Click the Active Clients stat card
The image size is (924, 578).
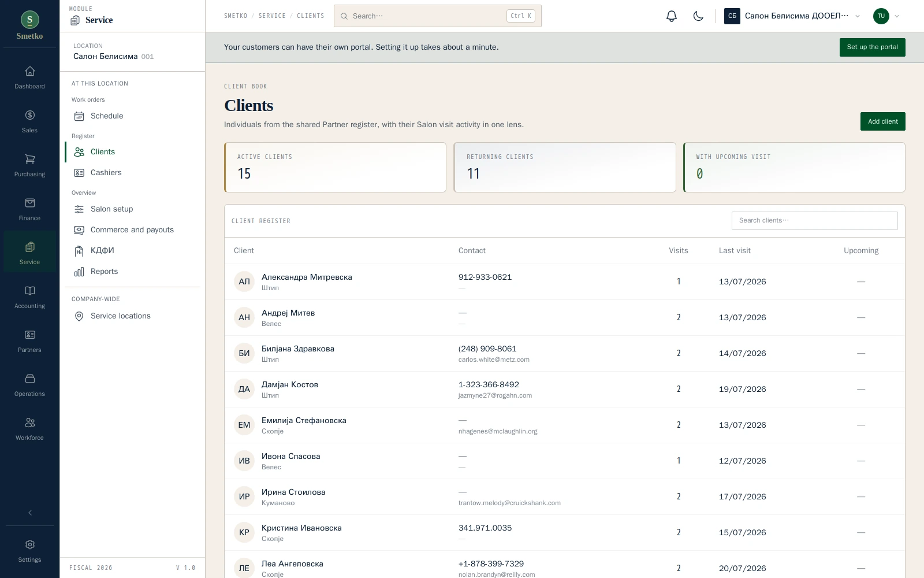(335, 167)
